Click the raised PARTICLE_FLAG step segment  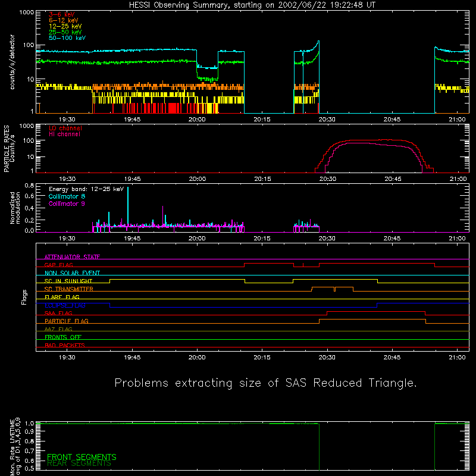pos(372,320)
